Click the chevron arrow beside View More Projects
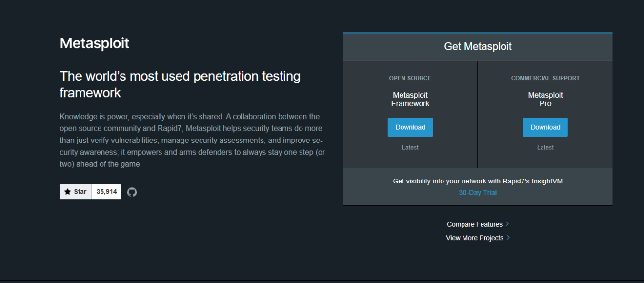 pyautogui.click(x=508, y=238)
